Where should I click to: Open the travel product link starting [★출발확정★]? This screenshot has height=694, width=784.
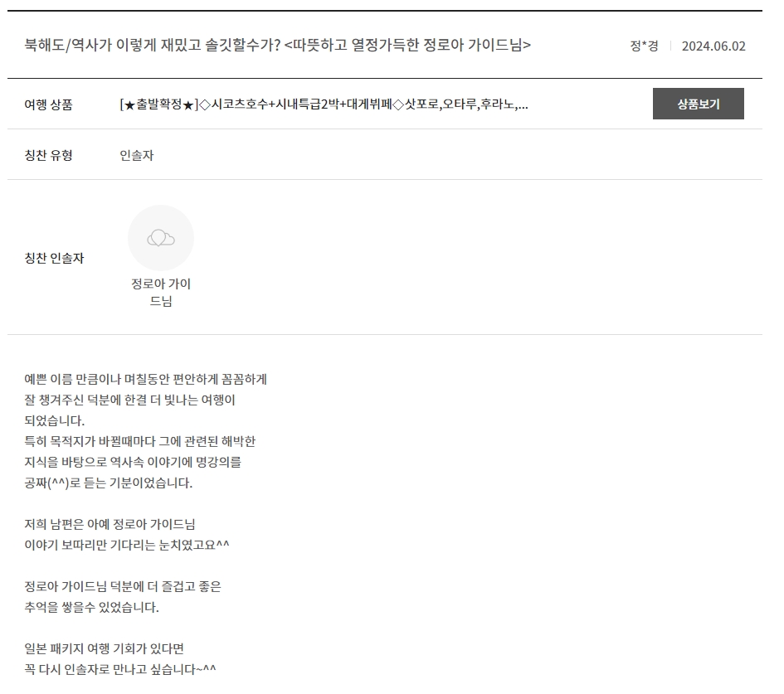[x=324, y=104]
